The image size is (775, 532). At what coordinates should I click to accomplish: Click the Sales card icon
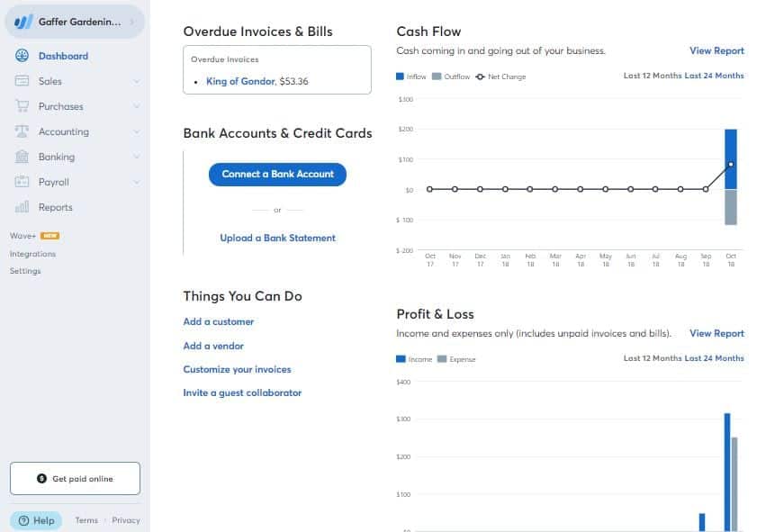pyautogui.click(x=22, y=81)
